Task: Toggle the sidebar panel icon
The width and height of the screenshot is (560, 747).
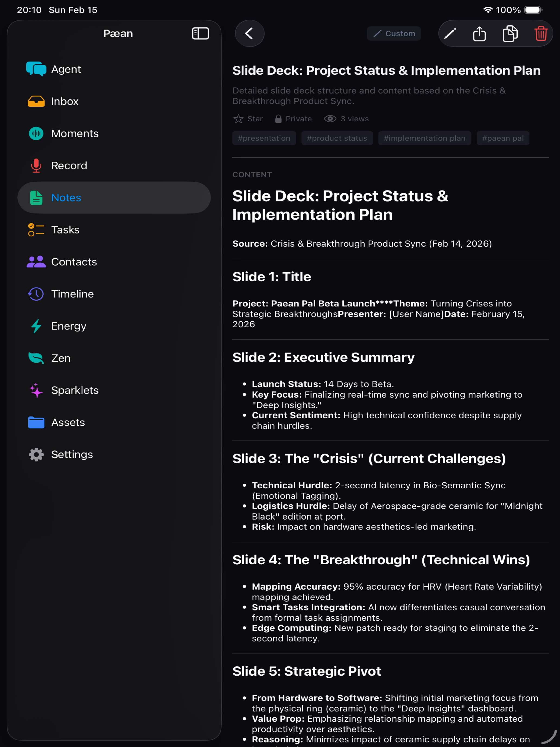Action: pyautogui.click(x=200, y=33)
